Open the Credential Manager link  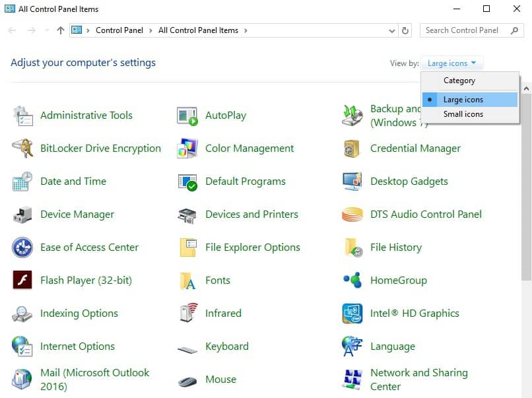(x=415, y=149)
